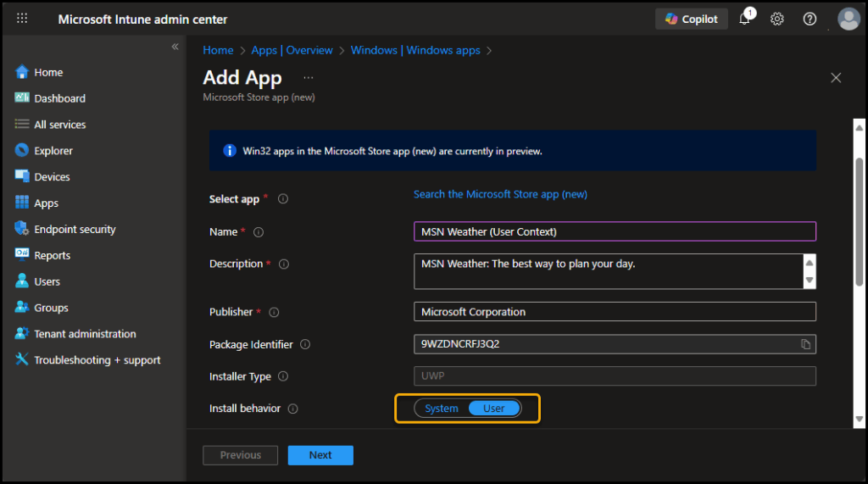
Task: Set install behavior to User
Action: pyautogui.click(x=493, y=409)
